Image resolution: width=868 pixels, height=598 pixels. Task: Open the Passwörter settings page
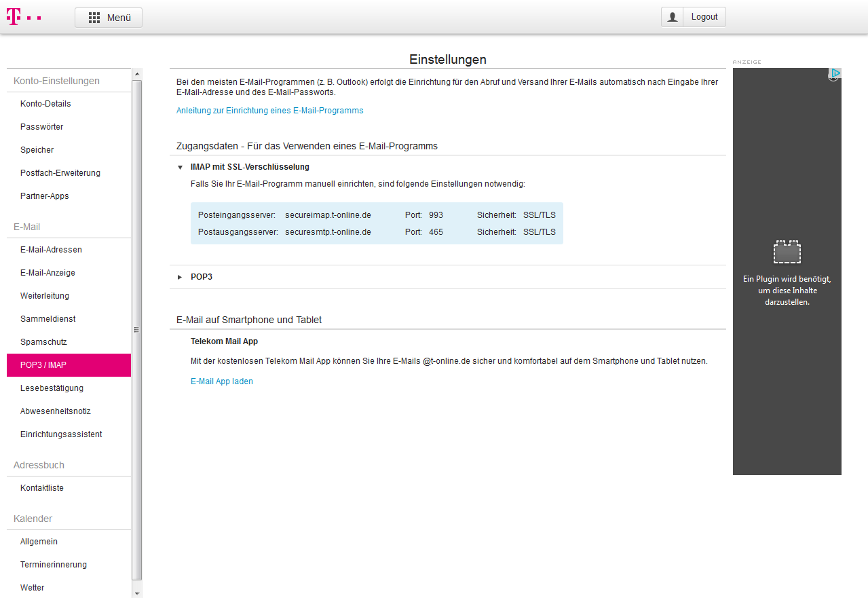coord(41,127)
